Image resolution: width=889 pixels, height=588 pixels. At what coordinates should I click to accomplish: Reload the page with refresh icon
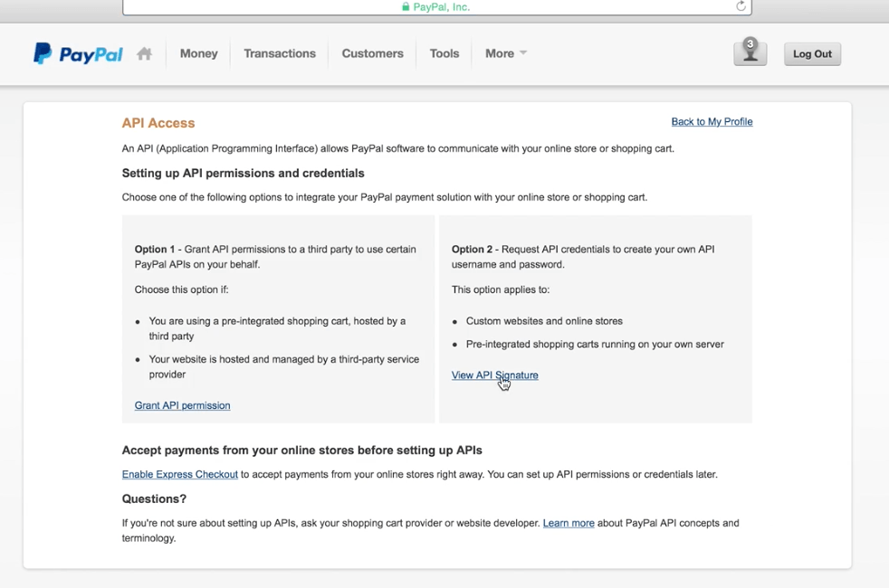(x=741, y=6)
